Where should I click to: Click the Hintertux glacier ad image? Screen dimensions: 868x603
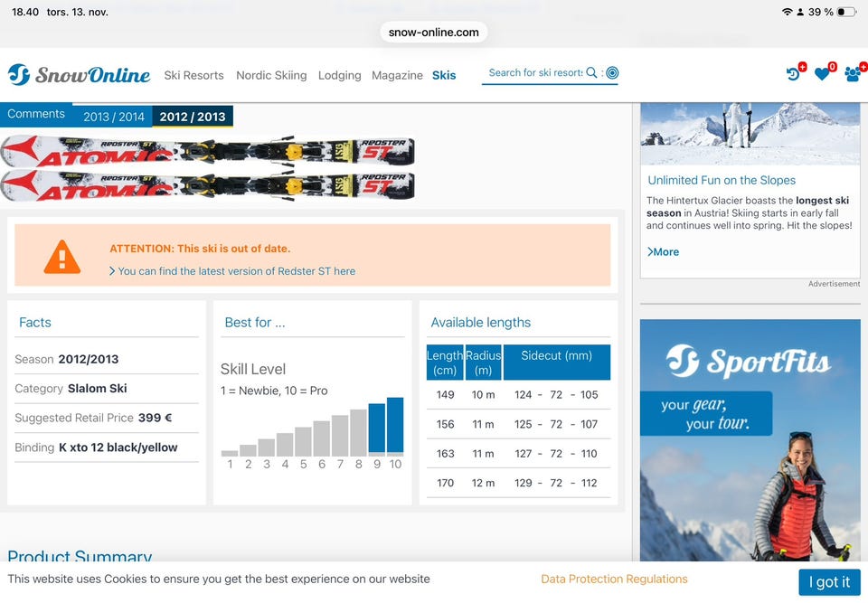pyautogui.click(x=750, y=134)
